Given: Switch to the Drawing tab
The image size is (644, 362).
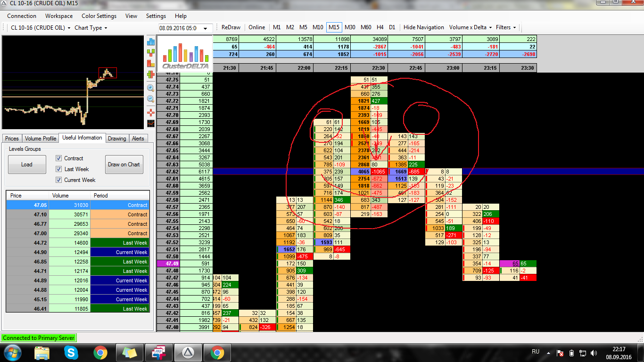Looking at the screenshot, I should [x=117, y=138].
